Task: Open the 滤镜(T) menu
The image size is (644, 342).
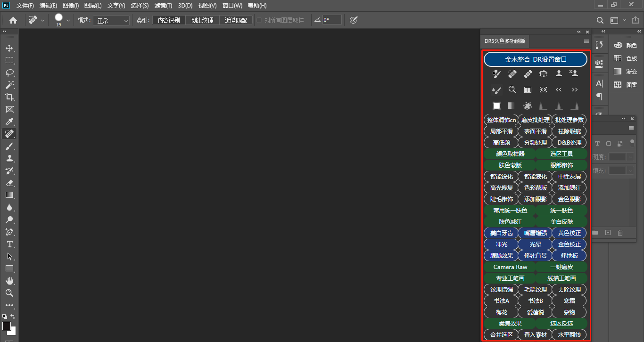Action: pyautogui.click(x=163, y=6)
